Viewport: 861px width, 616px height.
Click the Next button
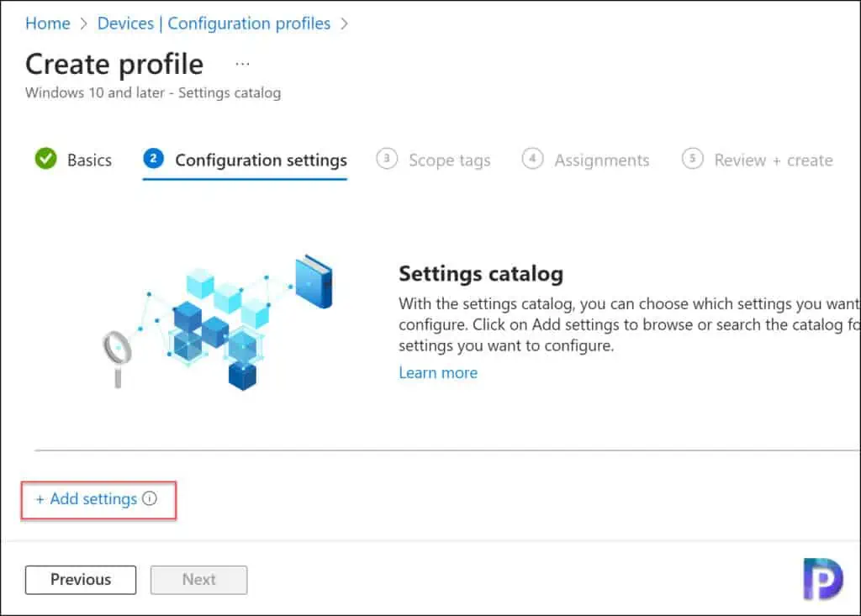click(198, 580)
